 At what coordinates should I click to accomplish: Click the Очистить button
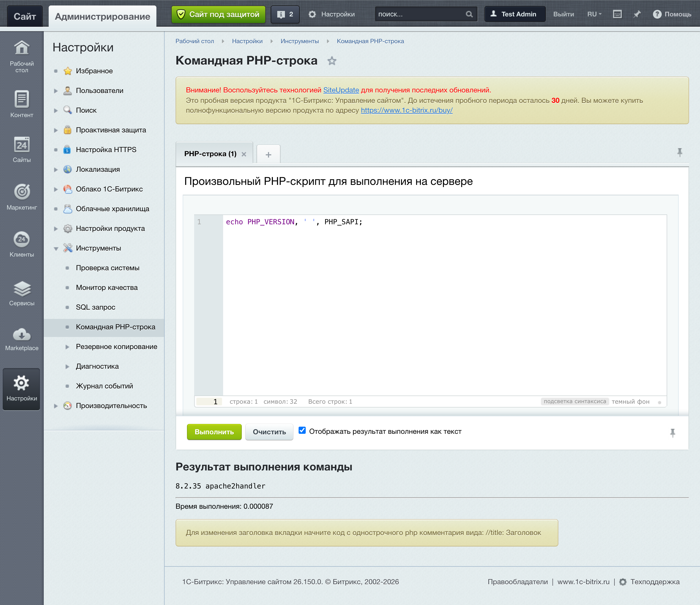tap(269, 432)
